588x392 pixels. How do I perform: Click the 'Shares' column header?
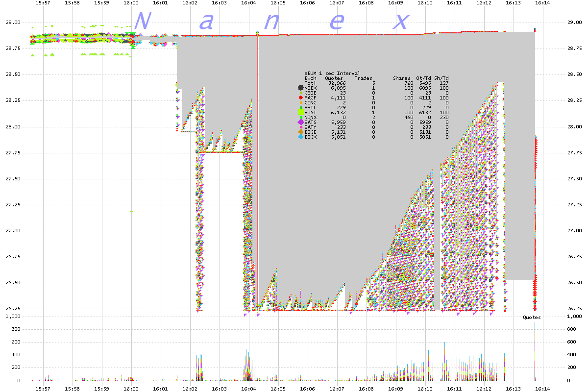point(402,78)
